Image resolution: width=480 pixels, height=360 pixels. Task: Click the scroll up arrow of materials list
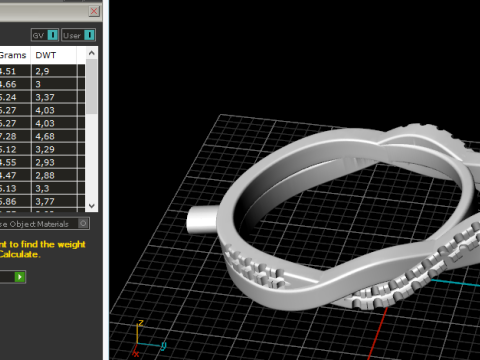[x=92, y=53]
